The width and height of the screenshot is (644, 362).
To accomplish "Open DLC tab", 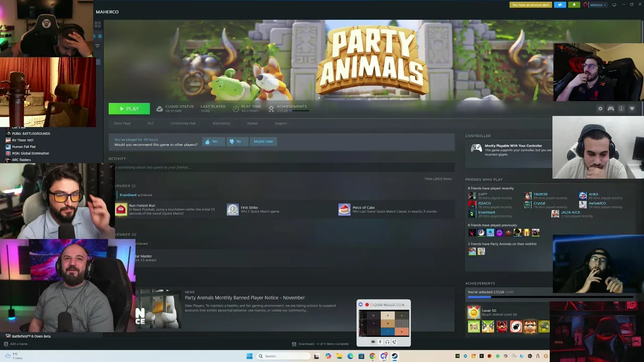I will (x=150, y=123).
